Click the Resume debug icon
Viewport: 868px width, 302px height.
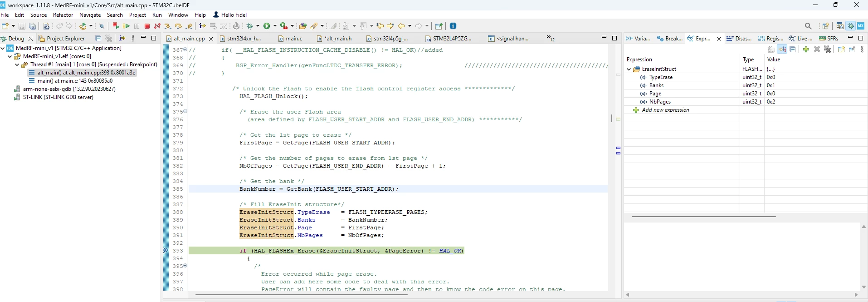tap(127, 26)
